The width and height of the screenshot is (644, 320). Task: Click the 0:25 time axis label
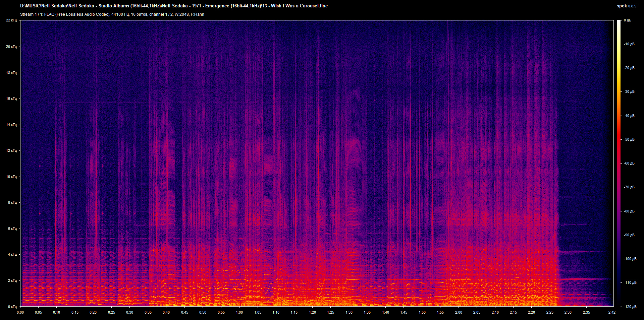[111, 313]
